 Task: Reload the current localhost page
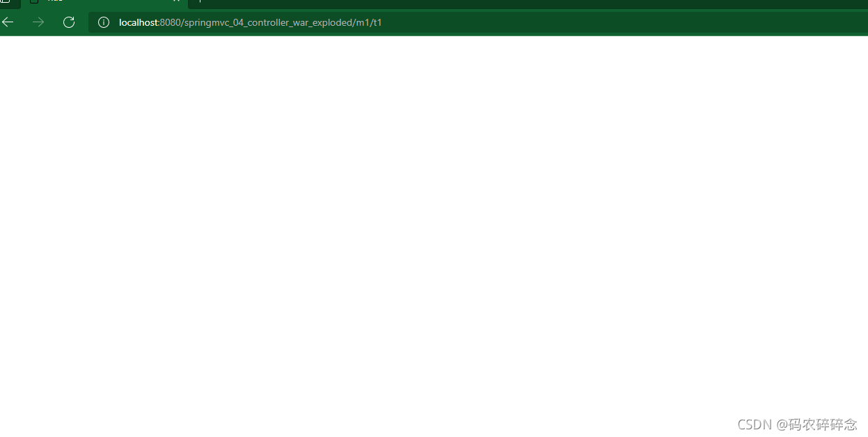click(69, 22)
